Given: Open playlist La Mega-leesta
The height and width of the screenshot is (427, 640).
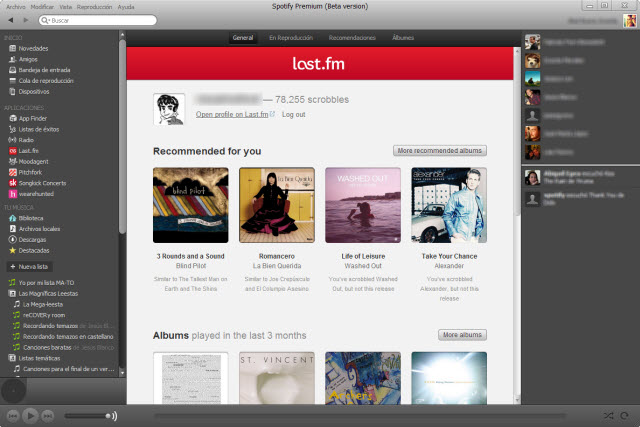Looking at the screenshot, I should click(x=43, y=304).
